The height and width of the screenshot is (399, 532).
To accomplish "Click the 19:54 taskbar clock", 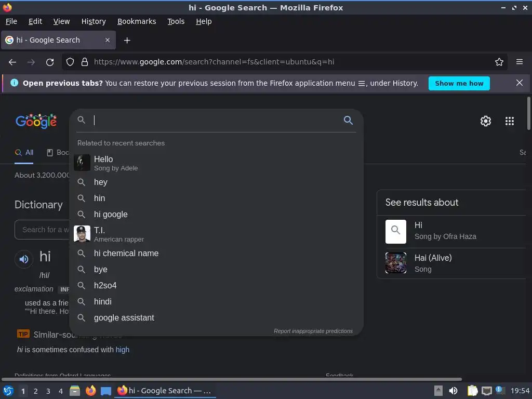I will click(x=520, y=391).
